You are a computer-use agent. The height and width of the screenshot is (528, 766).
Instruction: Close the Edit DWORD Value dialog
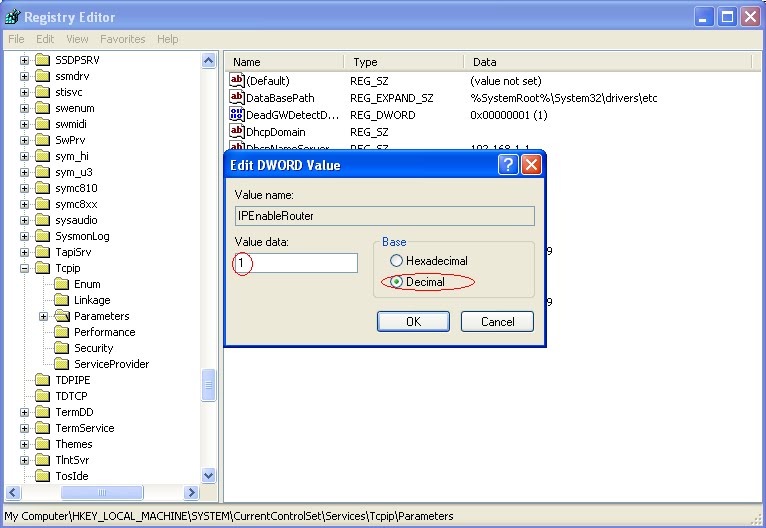(x=531, y=165)
